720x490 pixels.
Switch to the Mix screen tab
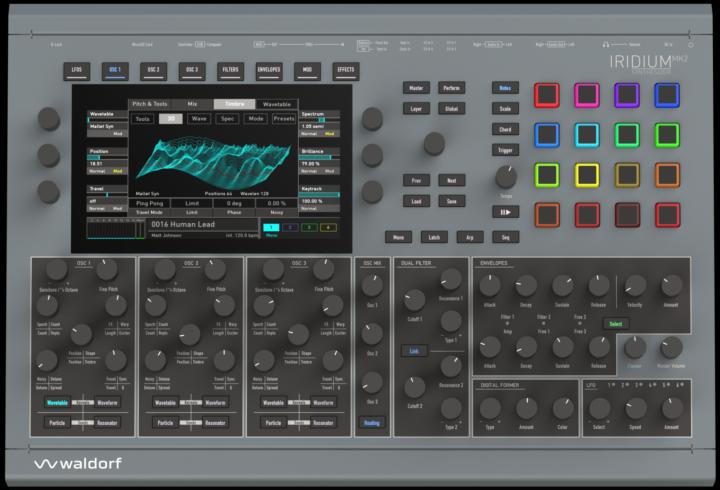[192, 104]
